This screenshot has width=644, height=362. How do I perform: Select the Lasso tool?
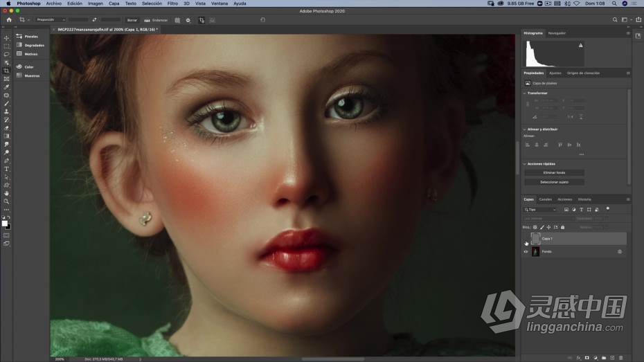(6, 54)
